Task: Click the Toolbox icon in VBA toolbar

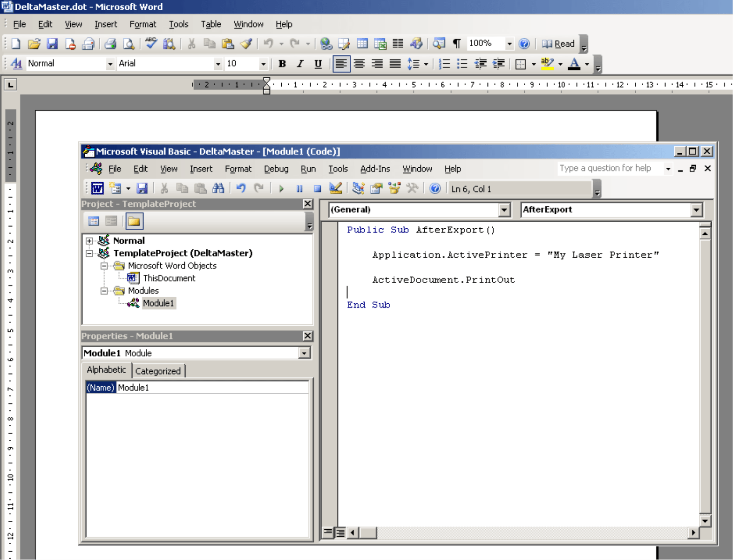Action: click(412, 188)
